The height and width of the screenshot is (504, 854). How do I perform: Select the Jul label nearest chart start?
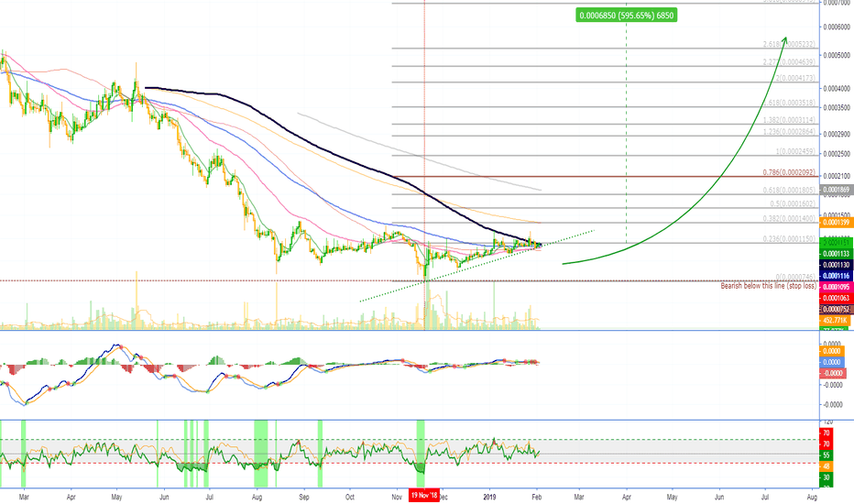209,497
